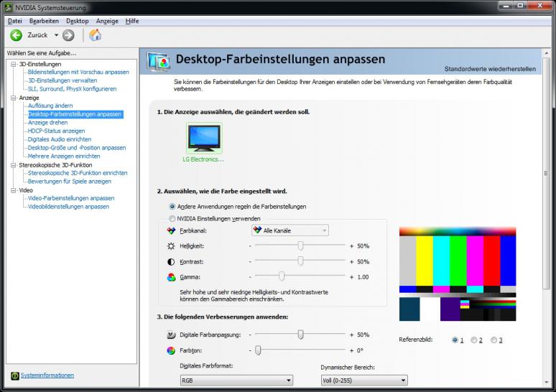Select Andere Anwendungen regeln die Farbeinstellungen

point(172,206)
